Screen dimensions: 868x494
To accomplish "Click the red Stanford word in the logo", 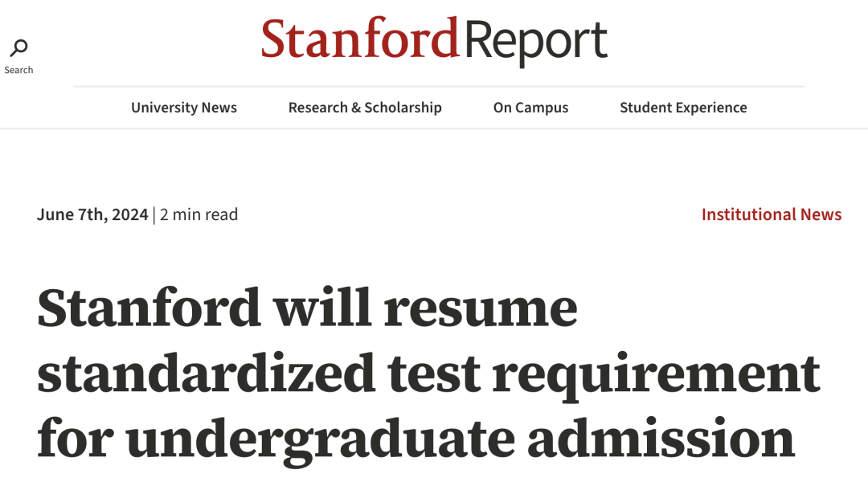I will 360,39.
